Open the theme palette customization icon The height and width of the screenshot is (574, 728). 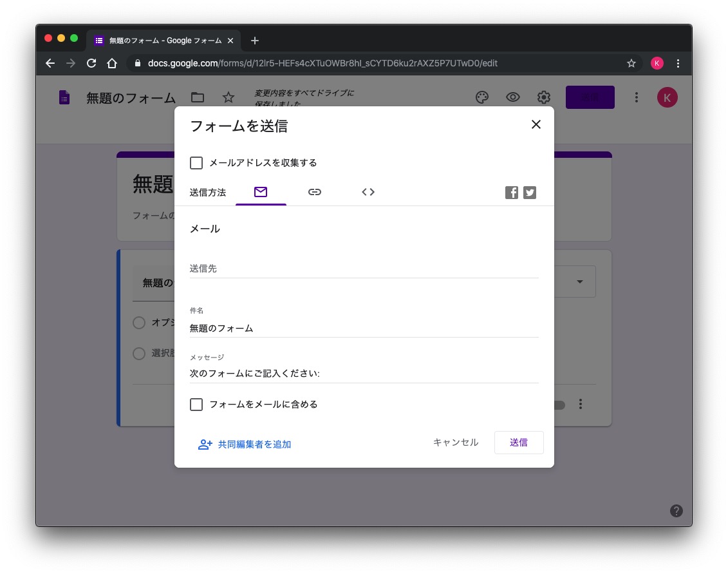click(x=482, y=97)
